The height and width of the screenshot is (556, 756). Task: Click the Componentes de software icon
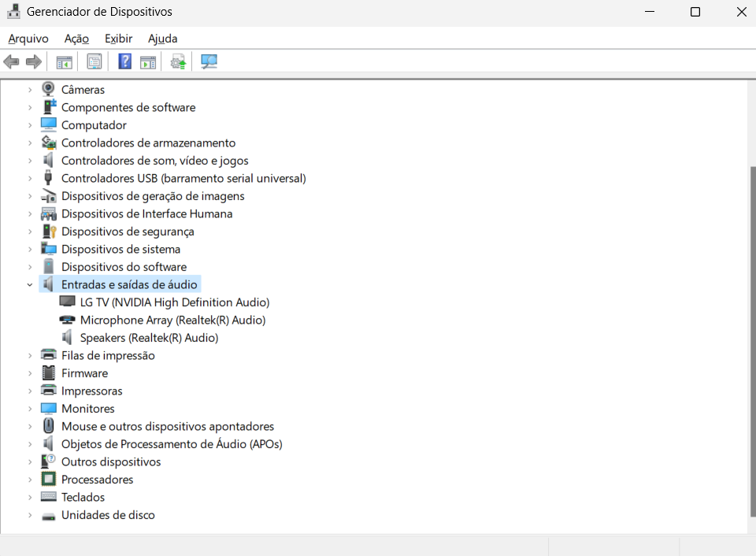coord(49,106)
